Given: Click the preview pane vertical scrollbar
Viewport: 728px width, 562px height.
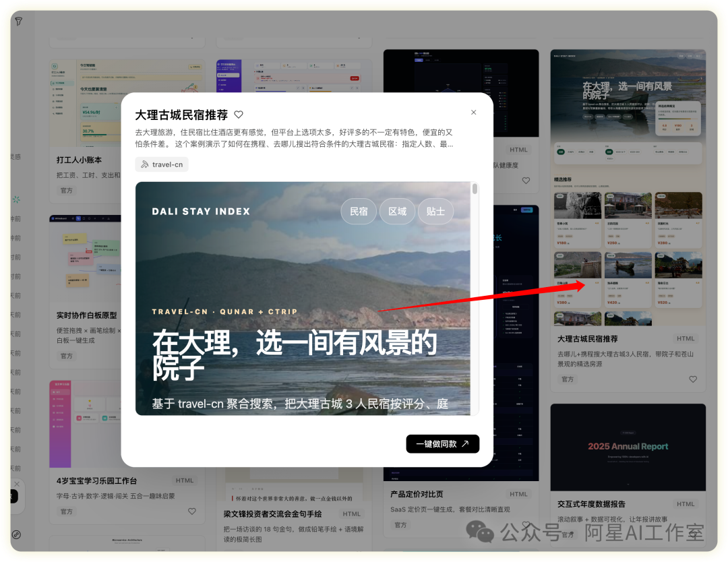Looking at the screenshot, I should click(x=475, y=189).
